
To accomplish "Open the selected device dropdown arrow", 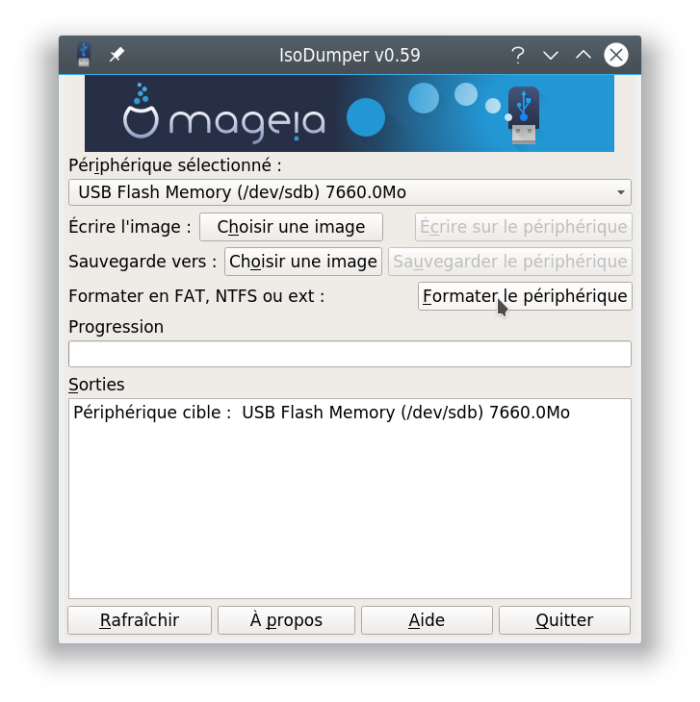I will [x=620, y=193].
